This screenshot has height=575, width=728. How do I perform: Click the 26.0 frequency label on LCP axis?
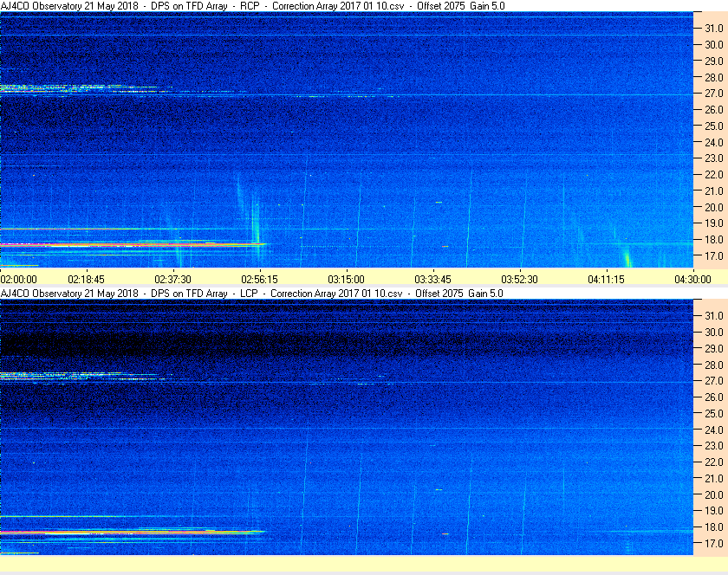coord(714,397)
